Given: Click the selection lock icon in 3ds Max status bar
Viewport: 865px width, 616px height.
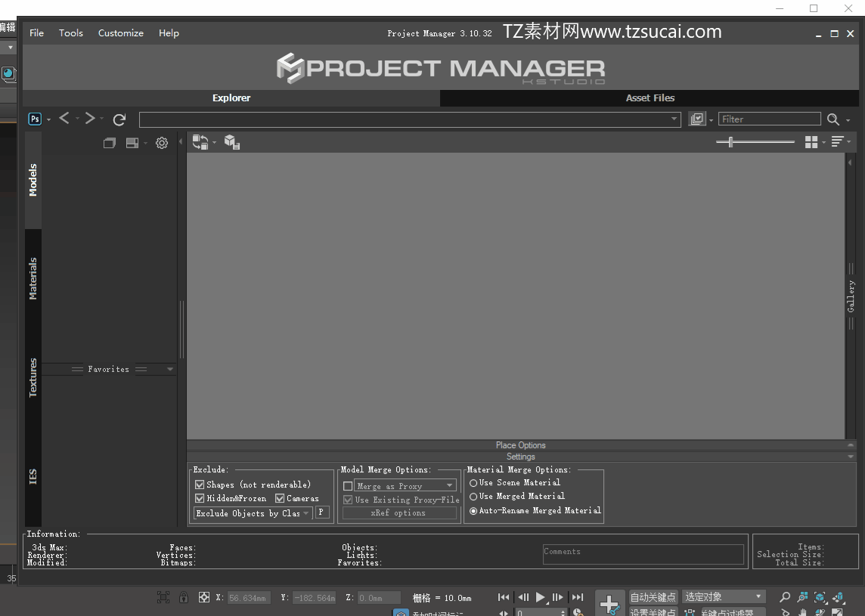Looking at the screenshot, I should 184,597.
